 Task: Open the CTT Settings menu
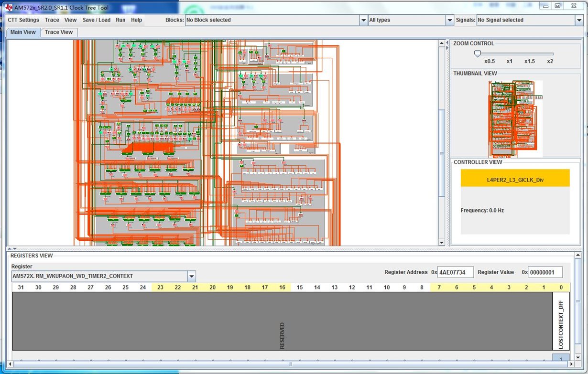click(23, 20)
